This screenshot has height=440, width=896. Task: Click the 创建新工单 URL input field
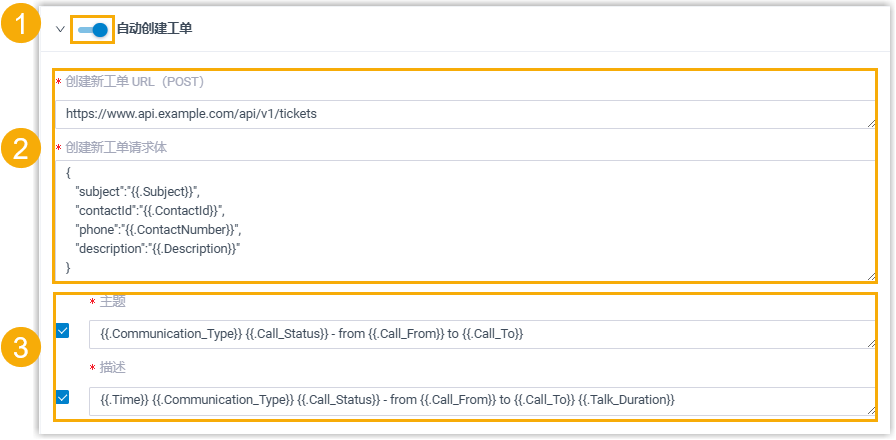(460, 114)
